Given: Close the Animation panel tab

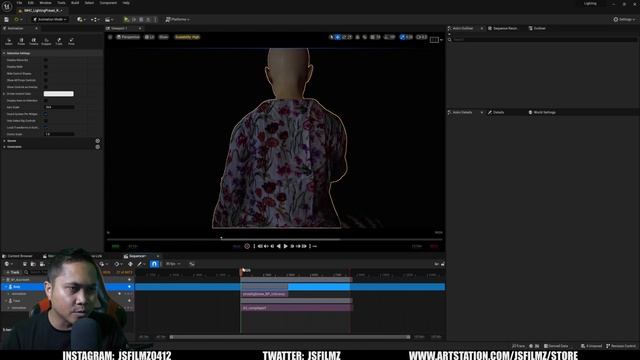Looking at the screenshot, I should click(36, 28).
